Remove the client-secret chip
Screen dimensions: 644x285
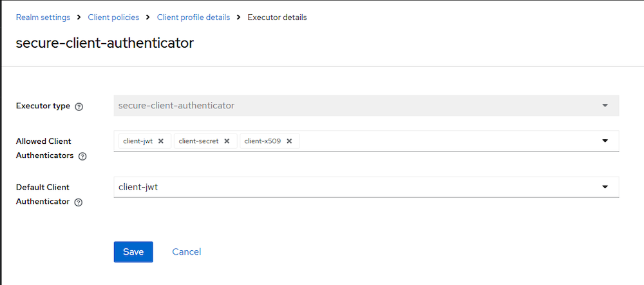227,141
